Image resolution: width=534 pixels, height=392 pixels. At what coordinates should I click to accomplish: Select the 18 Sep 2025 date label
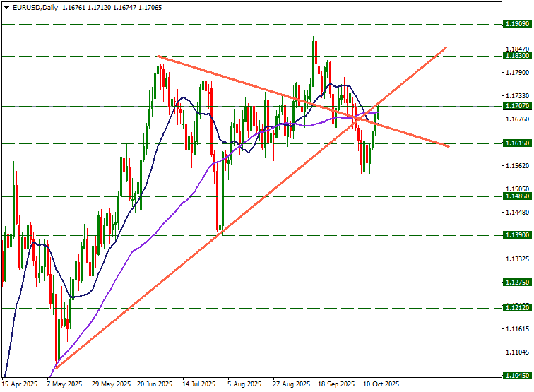click(x=336, y=385)
